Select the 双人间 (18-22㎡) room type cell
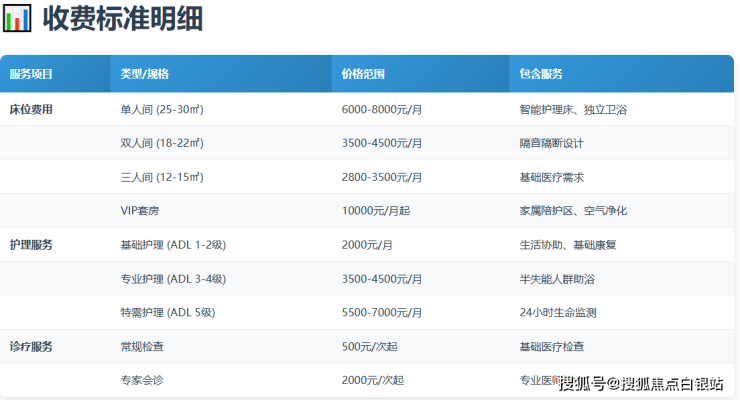Image resolution: width=740 pixels, height=400 pixels. coord(162,143)
